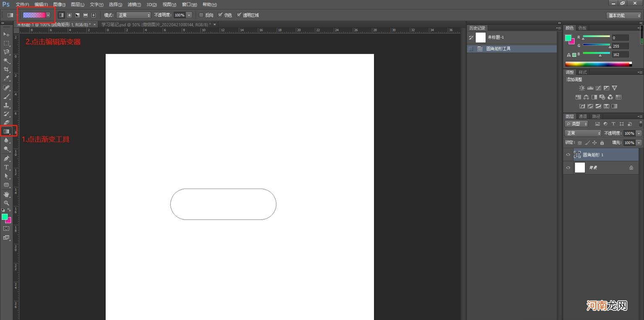Toggle Quick Mask mode icon
Screen dimensions: 644x320
click(x=6, y=229)
